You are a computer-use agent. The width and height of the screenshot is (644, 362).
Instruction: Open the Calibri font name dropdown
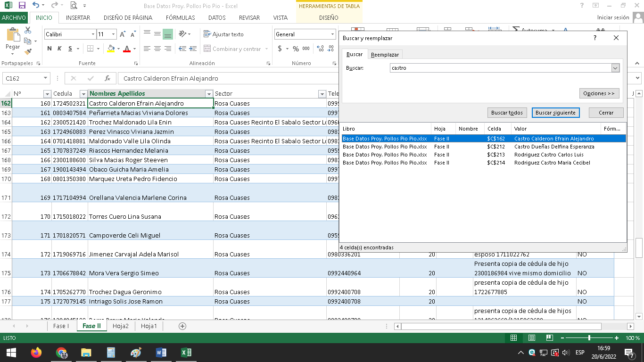(93, 34)
